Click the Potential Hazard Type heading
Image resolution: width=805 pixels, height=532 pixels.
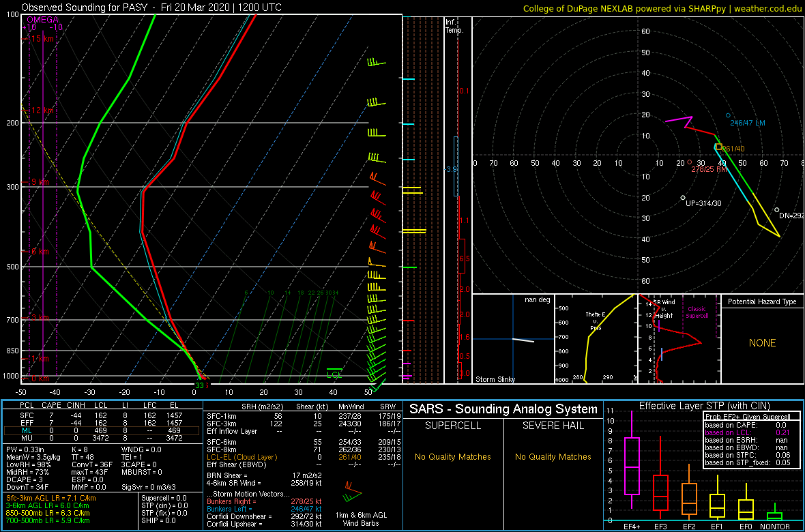(x=762, y=302)
